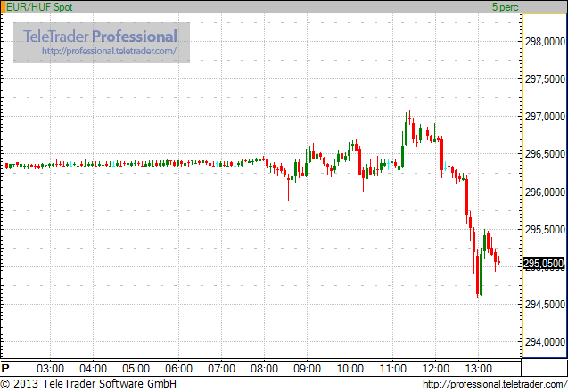Viewport: 568px width, 392px height.
Task: Click the highlighted 295,0500 current price tag
Action: click(544, 264)
